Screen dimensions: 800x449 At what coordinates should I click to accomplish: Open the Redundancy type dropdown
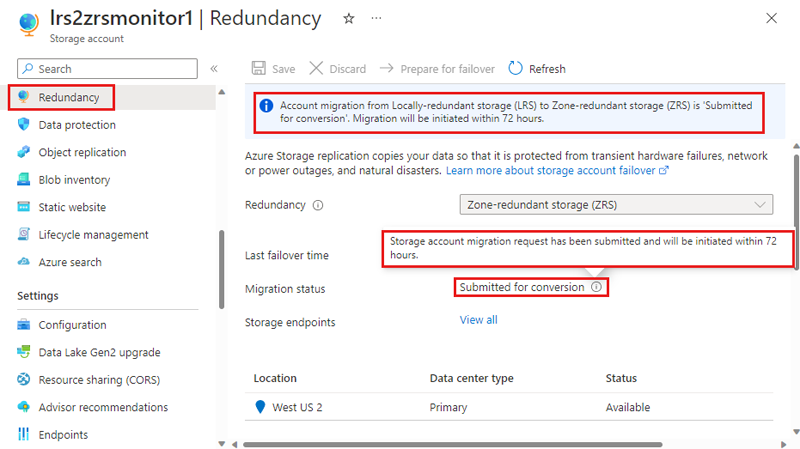616,205
